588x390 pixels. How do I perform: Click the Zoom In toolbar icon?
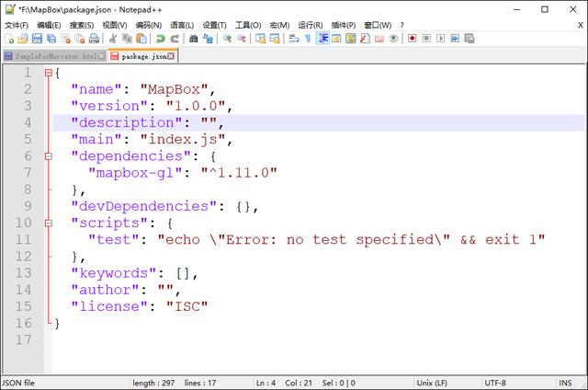pos(227,39)
